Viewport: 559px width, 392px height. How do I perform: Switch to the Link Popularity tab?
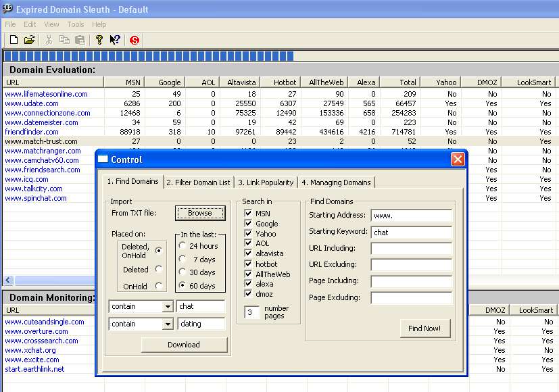click(266, 182)
